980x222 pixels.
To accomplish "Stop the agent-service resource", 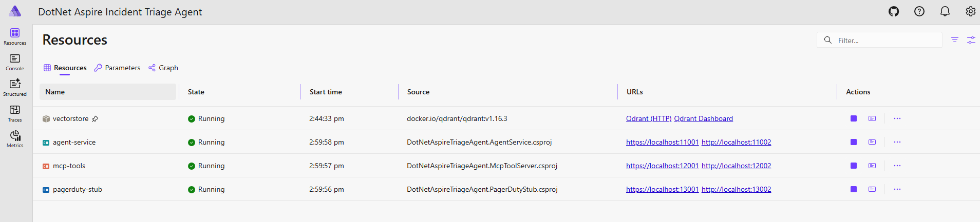I will coord(854,142).
